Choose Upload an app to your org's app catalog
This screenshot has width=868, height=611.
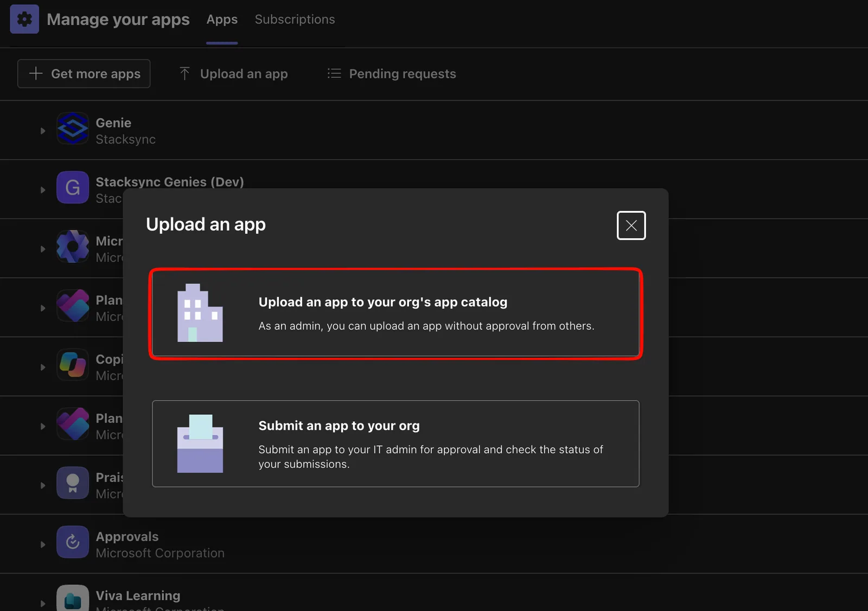(x=395, y=313)
